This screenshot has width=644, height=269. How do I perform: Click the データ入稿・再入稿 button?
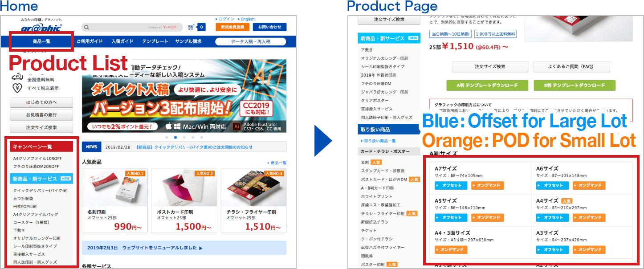(x=251, y=41)
